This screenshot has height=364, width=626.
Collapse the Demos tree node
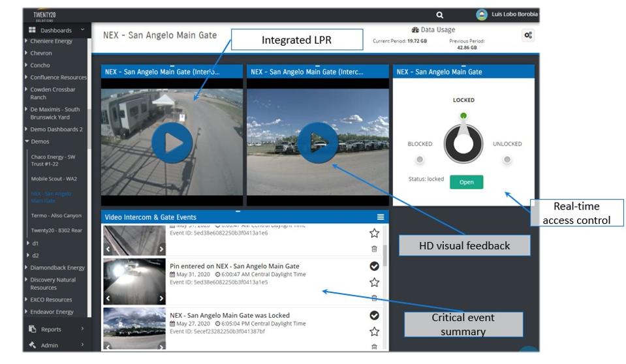(x=27, y=142)
